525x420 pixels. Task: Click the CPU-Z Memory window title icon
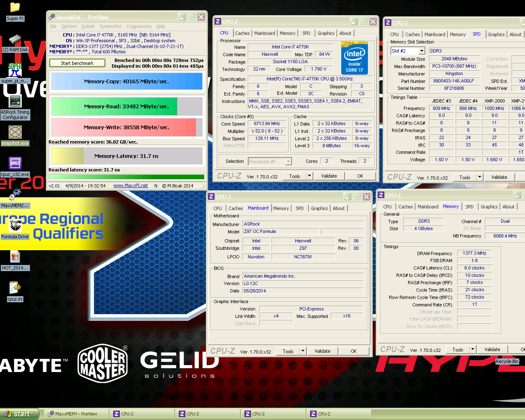(x=381, y=195)
